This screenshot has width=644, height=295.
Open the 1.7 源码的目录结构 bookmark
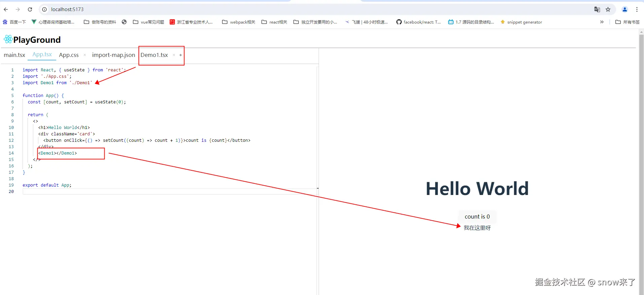pyautogui.click(x=471, y=22)
